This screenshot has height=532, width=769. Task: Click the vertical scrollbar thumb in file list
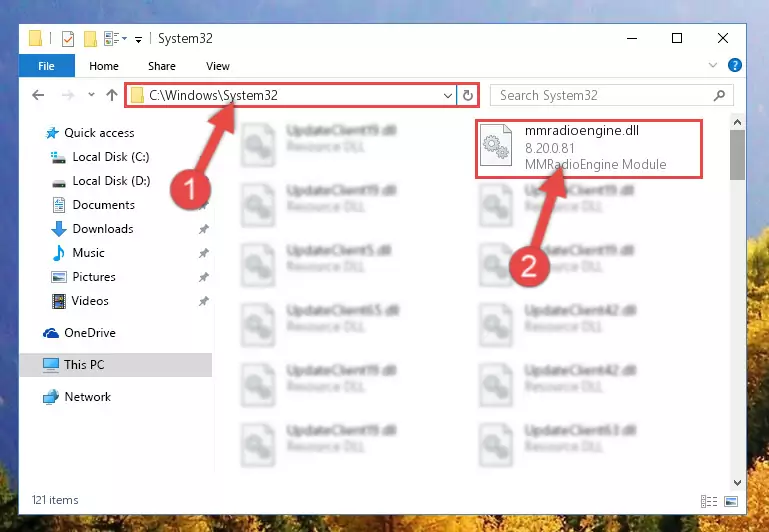[737, 155]
